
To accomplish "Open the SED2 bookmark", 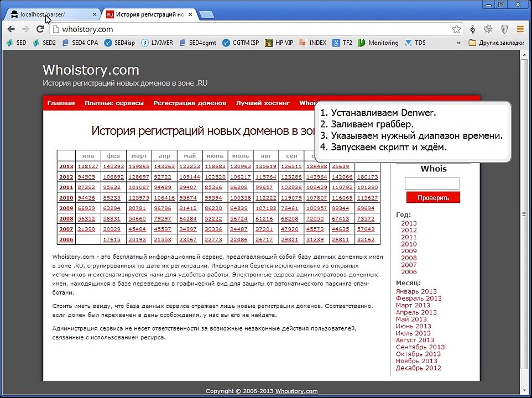I will pyautogui.click(x=44, y=43).
